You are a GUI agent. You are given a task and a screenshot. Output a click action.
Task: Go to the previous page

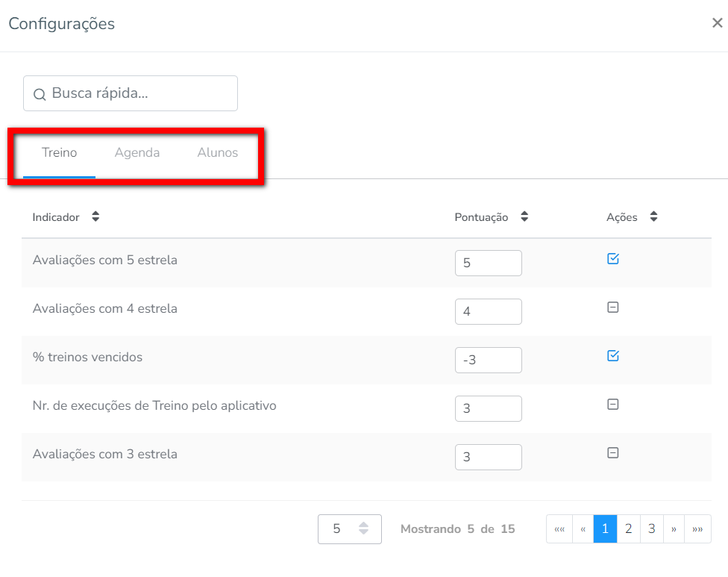(583, 528)
